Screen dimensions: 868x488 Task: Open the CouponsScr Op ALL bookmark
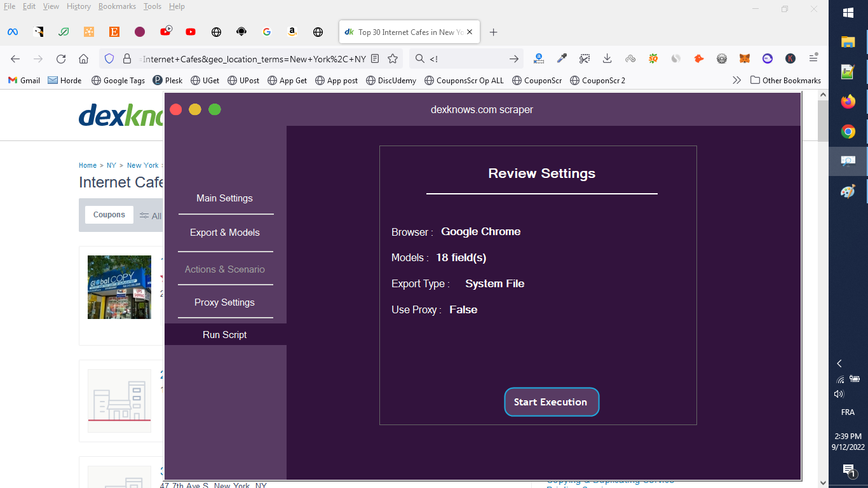tap(464, 81)
